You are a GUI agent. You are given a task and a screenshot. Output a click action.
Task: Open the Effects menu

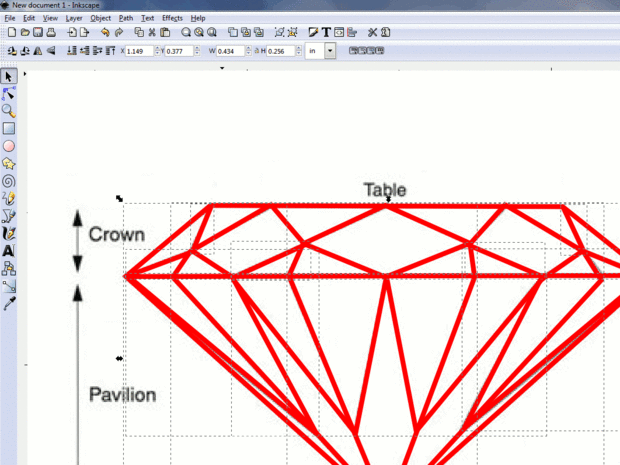172,18
